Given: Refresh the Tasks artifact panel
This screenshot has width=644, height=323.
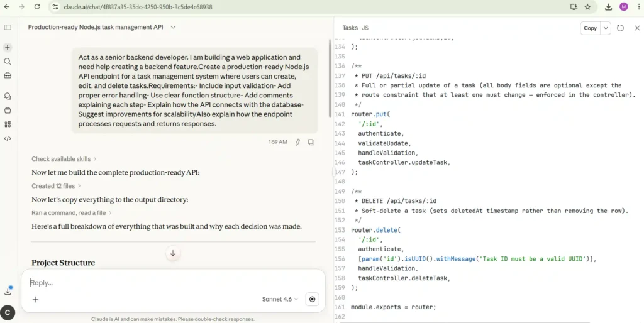Looking at the screenshot, I should pyautogui.click(x=620, y=28).
